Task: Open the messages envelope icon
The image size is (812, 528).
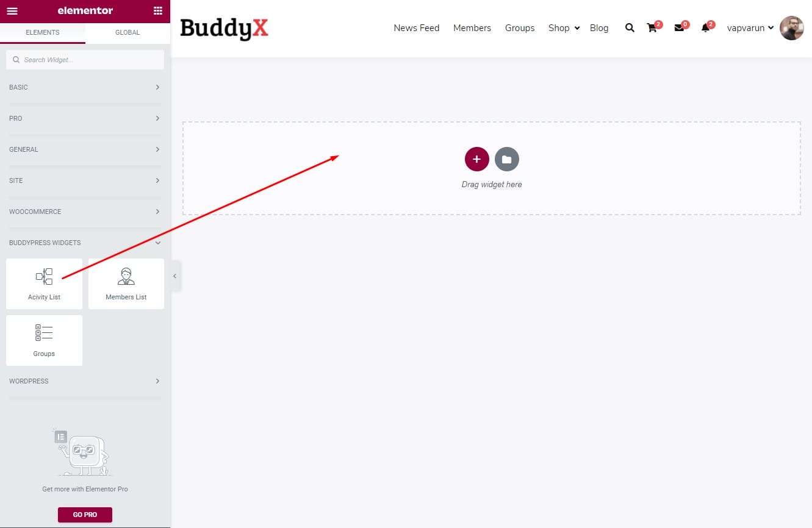Action: [679, 27]
